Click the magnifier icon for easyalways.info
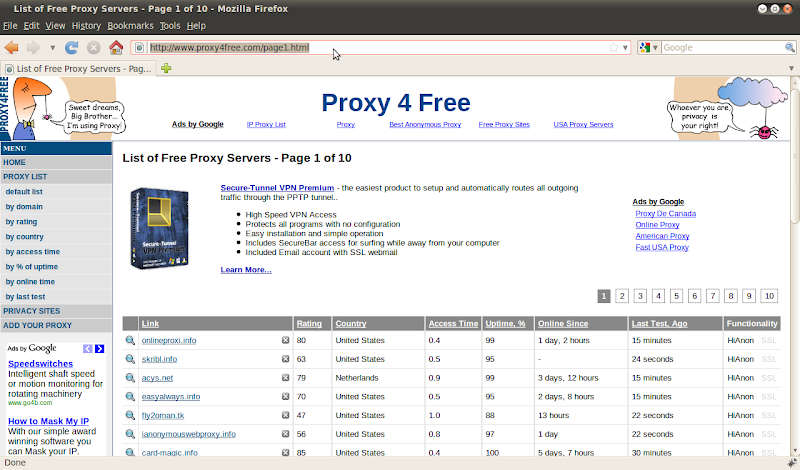 pyautogui.click(x=130, y=397)
